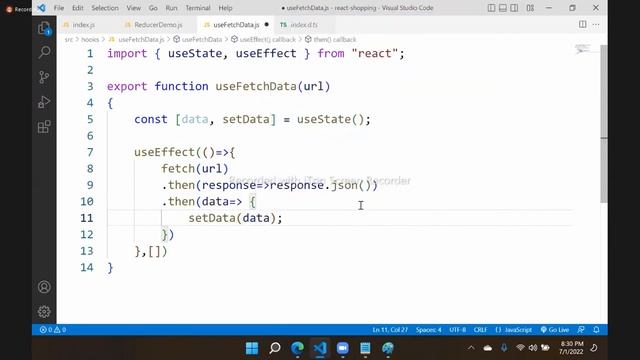Viewport: 640px width, 360px height.
Task: Click the editor minimap
Action: (583, 49)
